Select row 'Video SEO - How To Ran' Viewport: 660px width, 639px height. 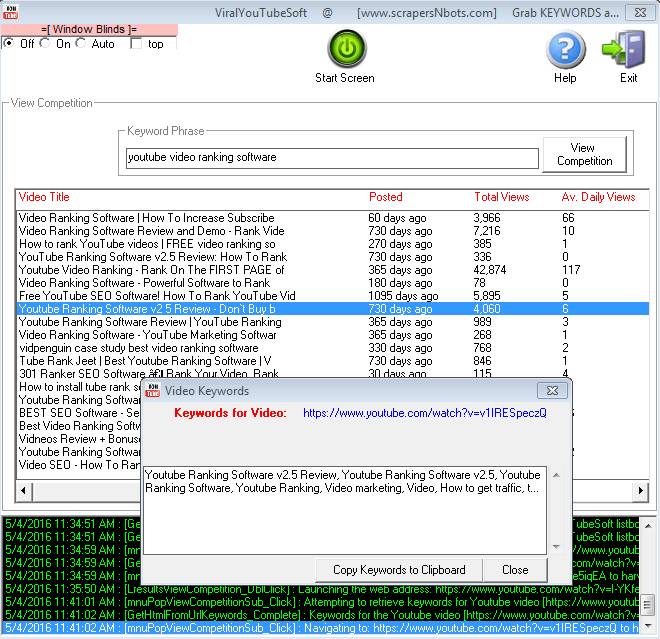pyautogui.click(x=79, y=465)
